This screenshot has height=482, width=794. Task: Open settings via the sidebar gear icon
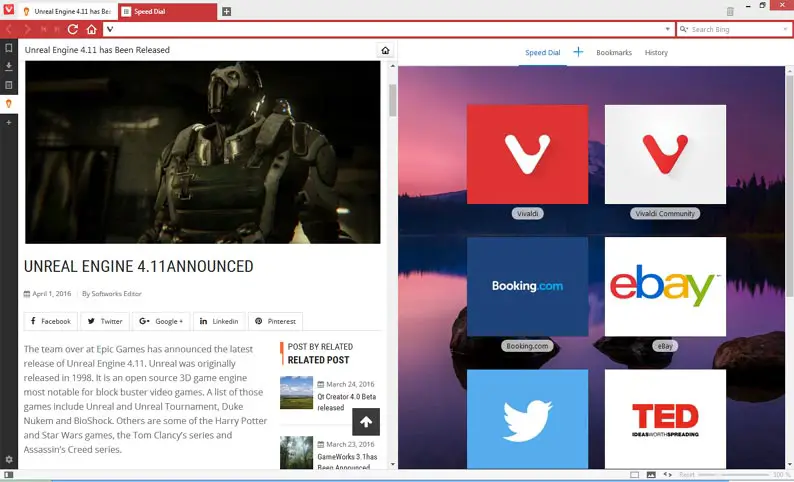[9, 460]
